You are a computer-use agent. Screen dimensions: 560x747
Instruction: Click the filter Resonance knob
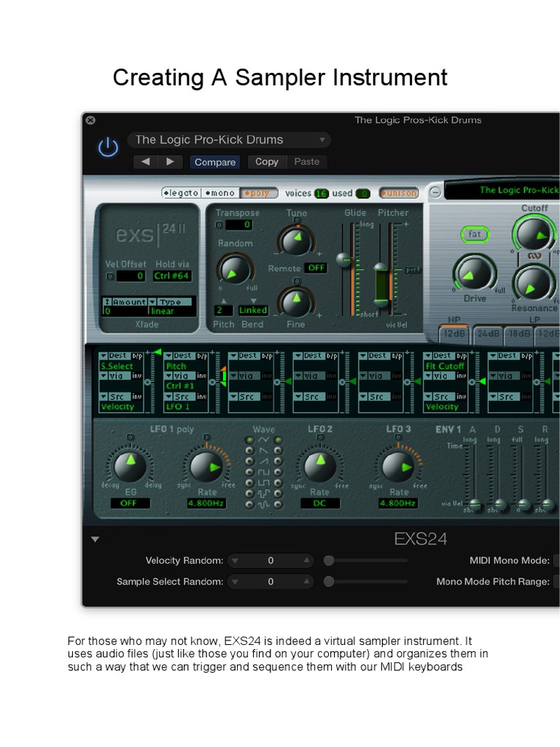pyautogui.click(x=533, y=284)
